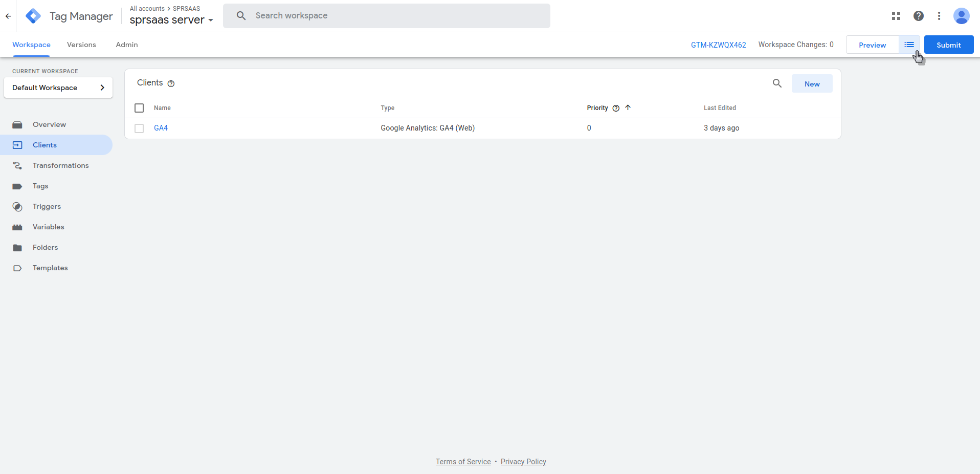This screenshot has width=980, height=474.
Task: Click All accounts breadcrumb
Action: coord(147,9)
